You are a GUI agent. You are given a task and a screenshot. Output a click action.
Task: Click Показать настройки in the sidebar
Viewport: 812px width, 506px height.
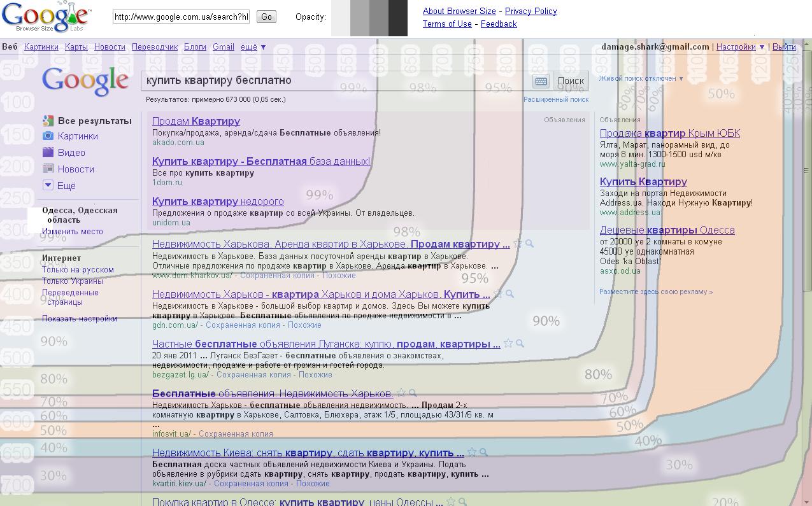[80, 319]
